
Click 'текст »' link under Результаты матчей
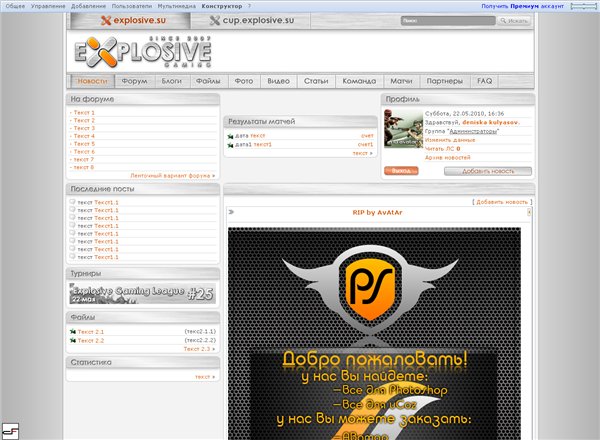tap(362, 153)
